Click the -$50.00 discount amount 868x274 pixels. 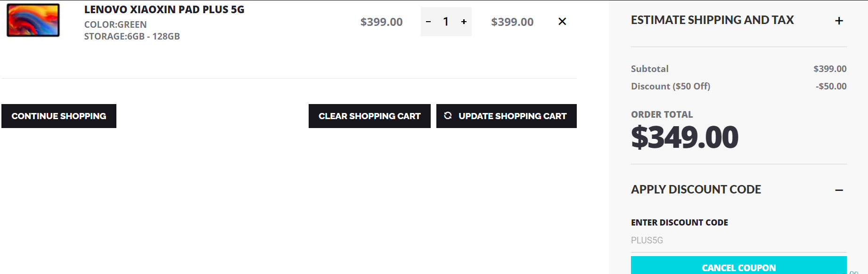click(x=831, y=87)
